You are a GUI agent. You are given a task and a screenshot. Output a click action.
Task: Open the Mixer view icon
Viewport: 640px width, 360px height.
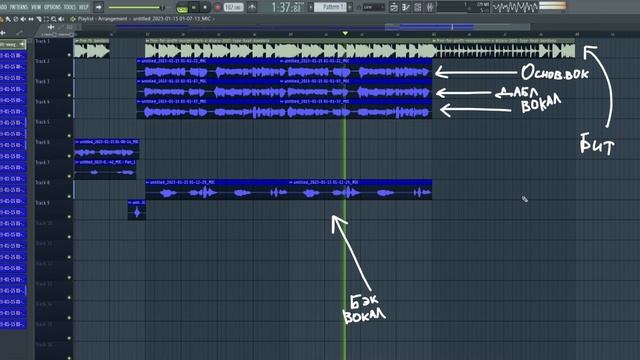tap(430, 7)
